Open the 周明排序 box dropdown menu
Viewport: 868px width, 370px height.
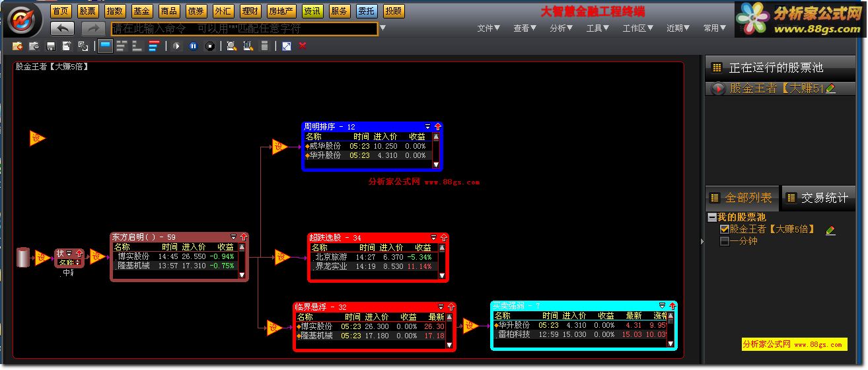click(428, 126)
